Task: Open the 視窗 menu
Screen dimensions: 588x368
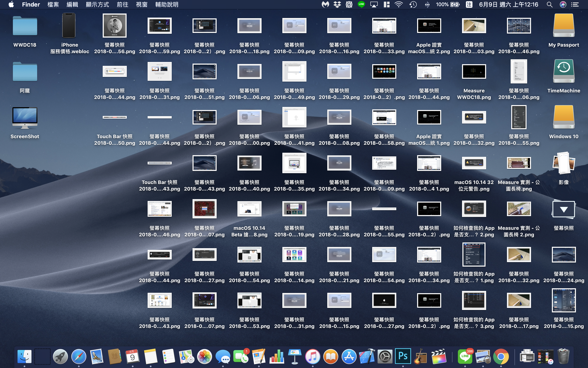Action: [x=142, y=4]
